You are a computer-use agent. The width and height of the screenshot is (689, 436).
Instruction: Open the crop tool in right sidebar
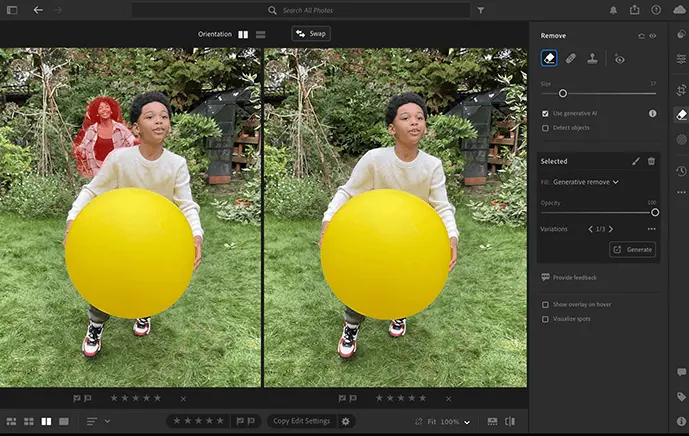[681, 90]
